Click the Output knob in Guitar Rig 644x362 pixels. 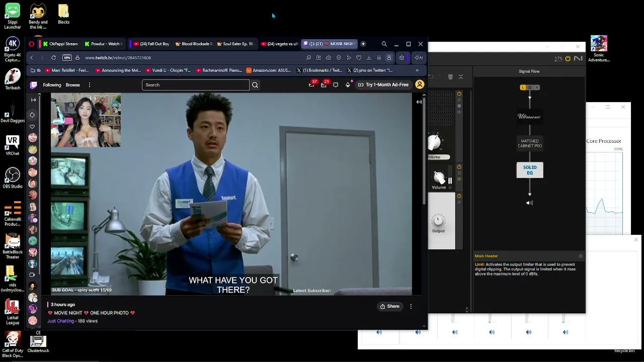pos(438,220)
